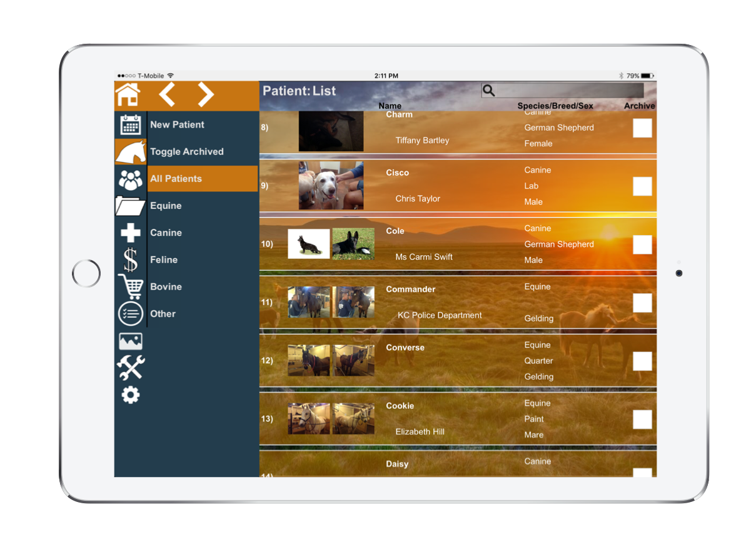Viewport: 756px width, 547px height.
Task: Tap the medical plus cross icon
Action: pos(130,233)
